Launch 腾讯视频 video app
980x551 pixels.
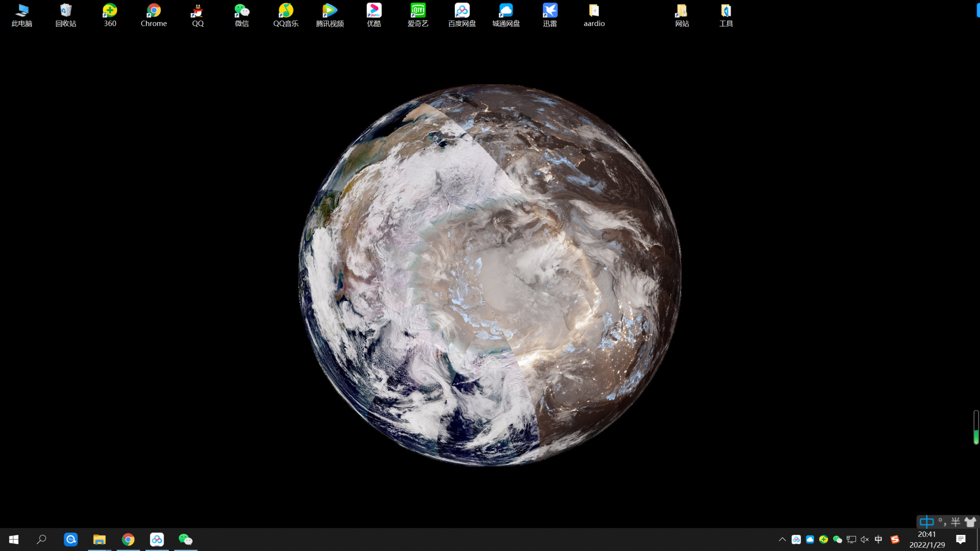point(330,11)
